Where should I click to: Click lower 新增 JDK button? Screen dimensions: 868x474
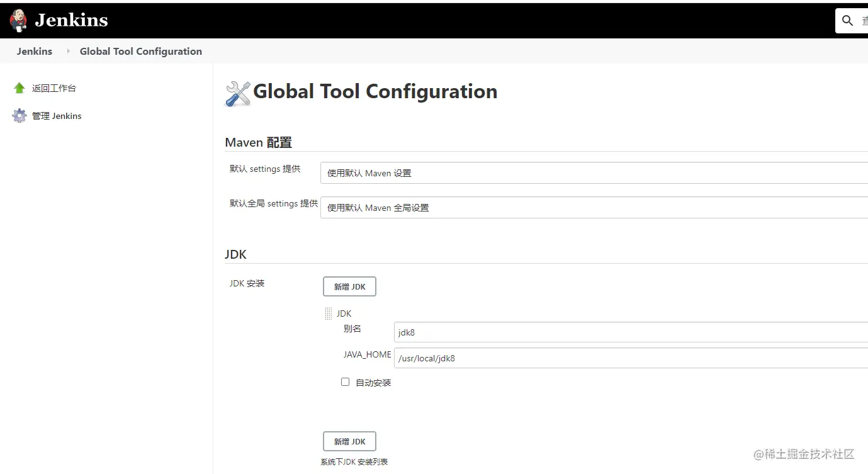pos(349,441)
